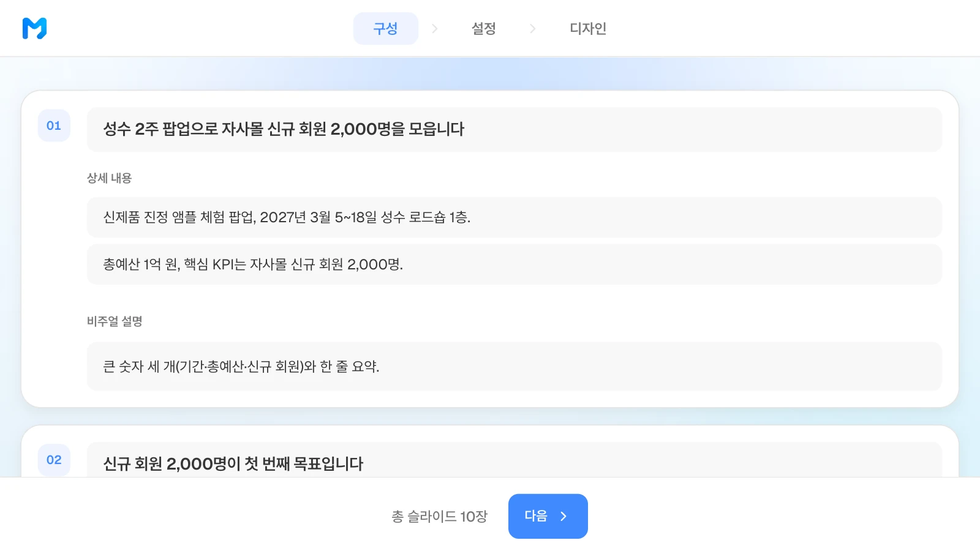Edit the detail line starting with 총예산 1억 원
The width and height of the screenshot is (980, 551).
(x=514, y=264)
